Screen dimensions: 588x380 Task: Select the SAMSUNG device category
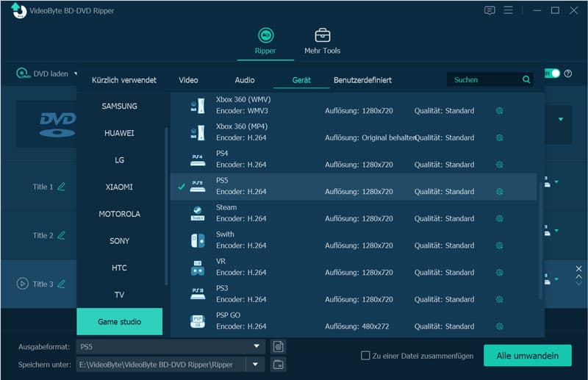click(x=120, y=106)
